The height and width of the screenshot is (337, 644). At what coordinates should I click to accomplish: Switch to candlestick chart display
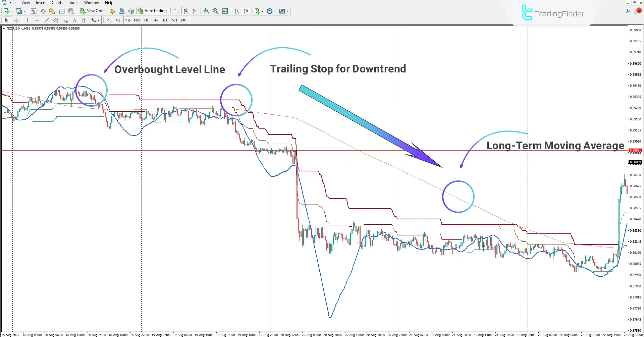pos(186,11)
